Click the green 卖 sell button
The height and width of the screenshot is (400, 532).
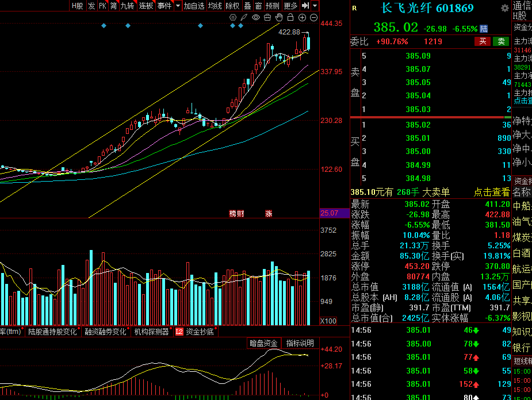(501, 41)
